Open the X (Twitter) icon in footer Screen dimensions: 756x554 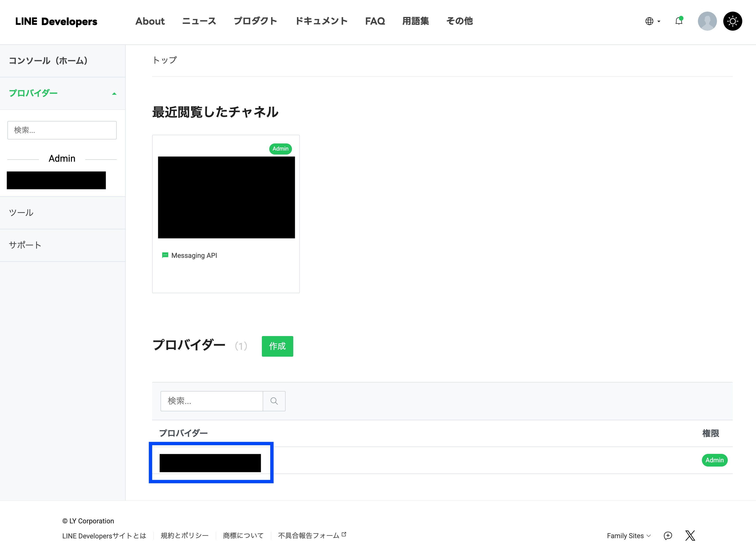point(690,536)
